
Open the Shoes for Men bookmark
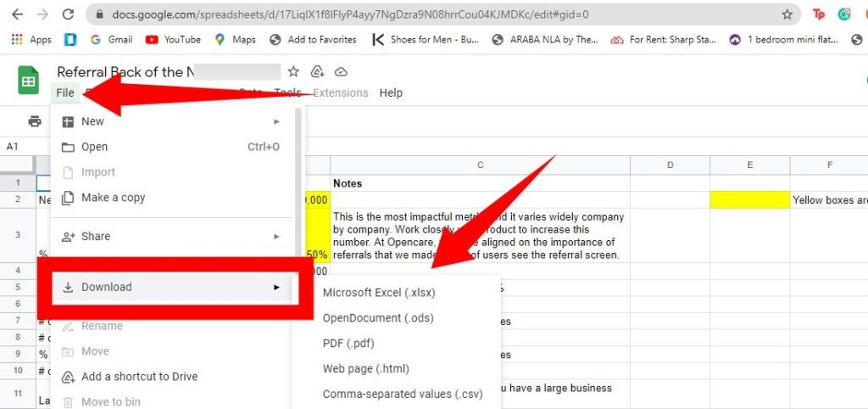pyautogui.click(x=426, y=39)
